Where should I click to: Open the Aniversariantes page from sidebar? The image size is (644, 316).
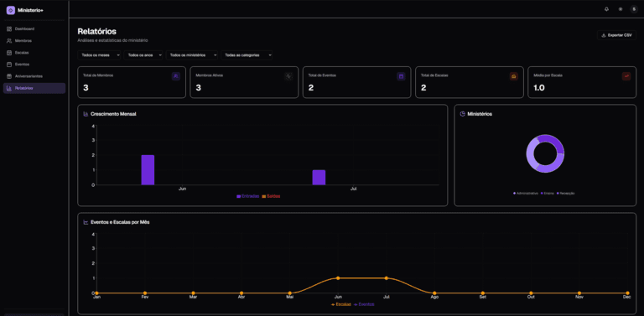tap(34, 76)
